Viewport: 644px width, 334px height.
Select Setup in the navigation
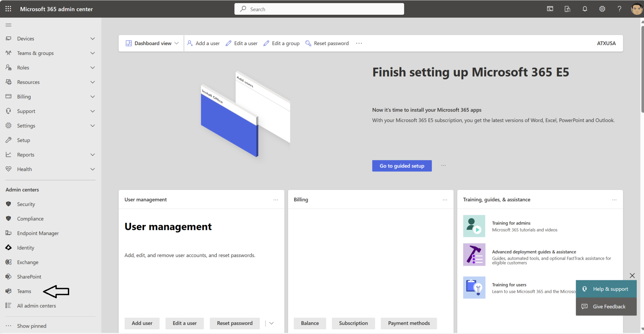pos(24,140)
